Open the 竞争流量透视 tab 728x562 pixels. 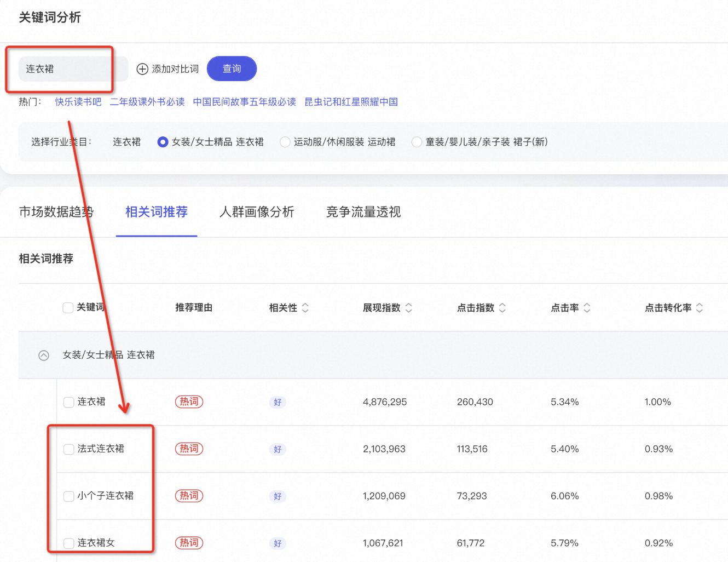click(363, 212)
